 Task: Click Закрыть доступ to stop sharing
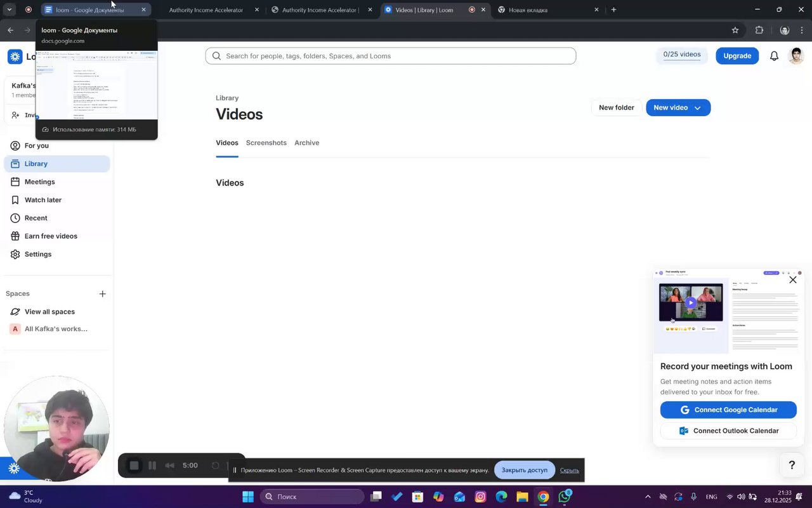(525, 470)
